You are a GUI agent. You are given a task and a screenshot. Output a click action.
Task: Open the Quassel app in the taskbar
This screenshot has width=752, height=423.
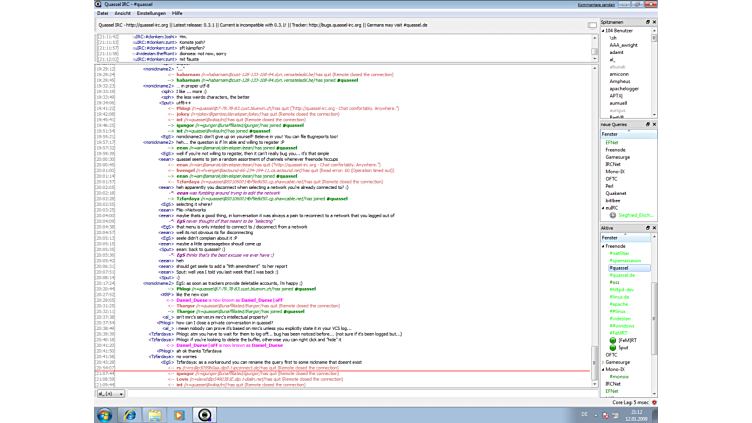pos(205,414)
